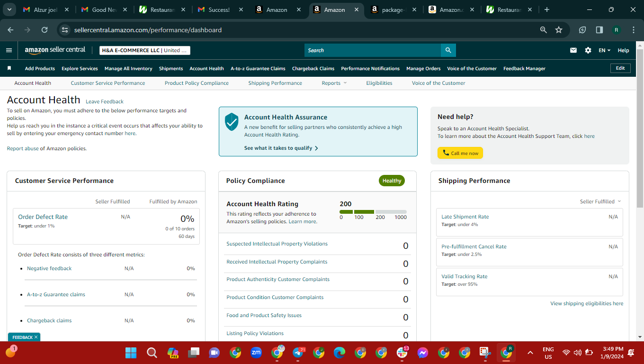Open Performance Notifications menu item
The image size is (644, 364).
(x=370, y=68)
